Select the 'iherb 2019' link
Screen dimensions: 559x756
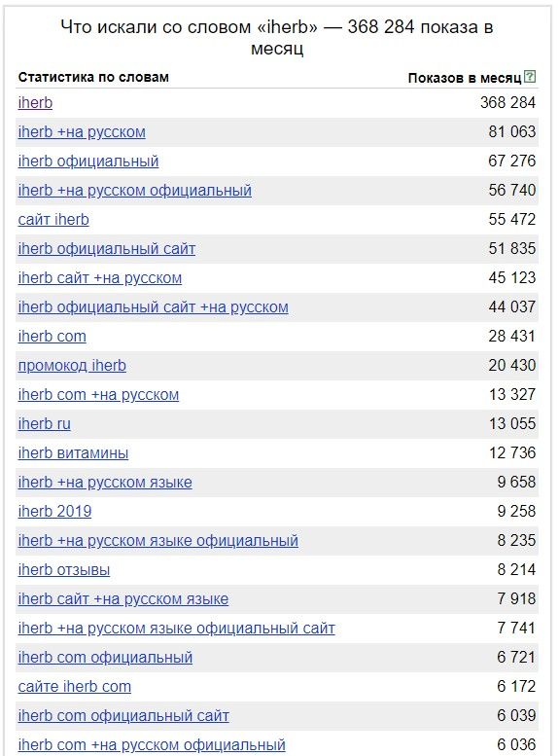[54, 512]
